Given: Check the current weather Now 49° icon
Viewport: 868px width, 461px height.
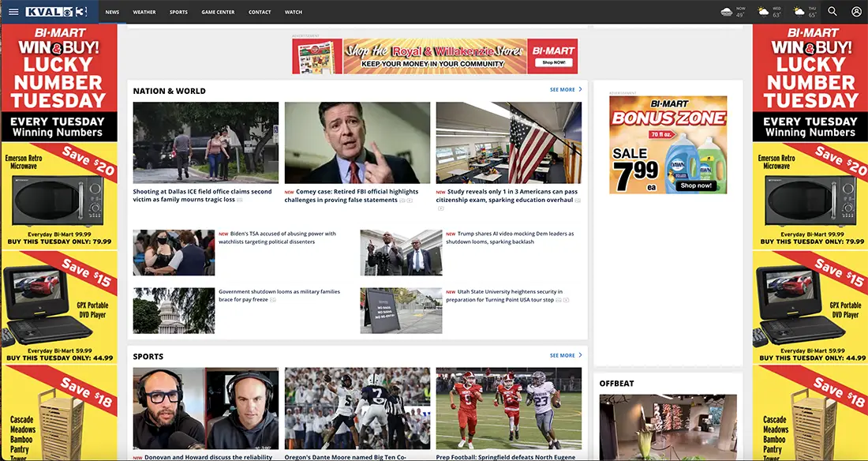Looking at the screenshot, I should [x=727, y=12].
